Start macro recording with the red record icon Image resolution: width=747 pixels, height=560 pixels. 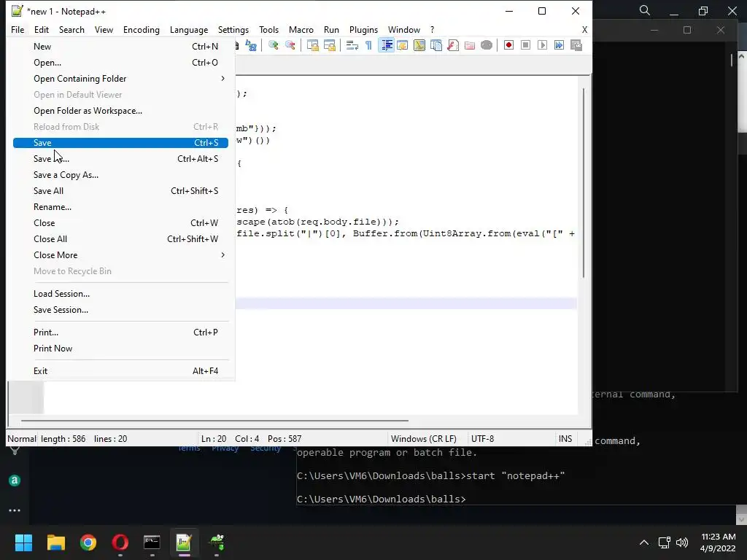(508, 45)
